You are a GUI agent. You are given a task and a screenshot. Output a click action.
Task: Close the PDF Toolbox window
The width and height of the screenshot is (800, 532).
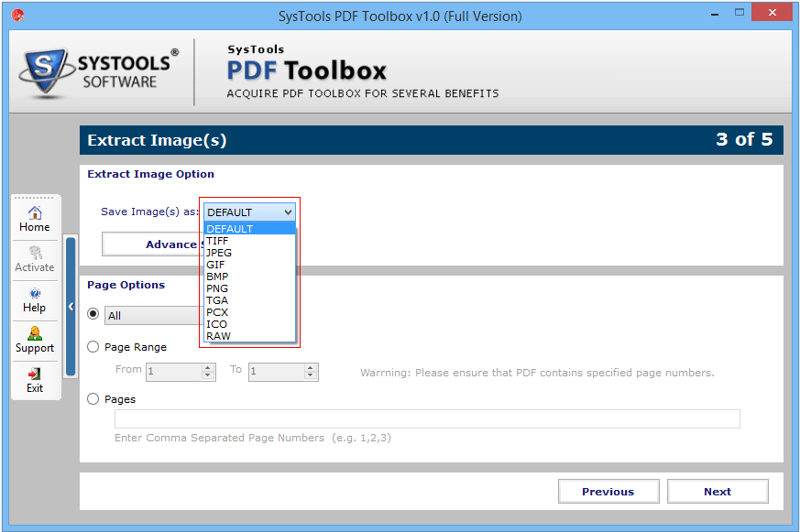point(772,12)
